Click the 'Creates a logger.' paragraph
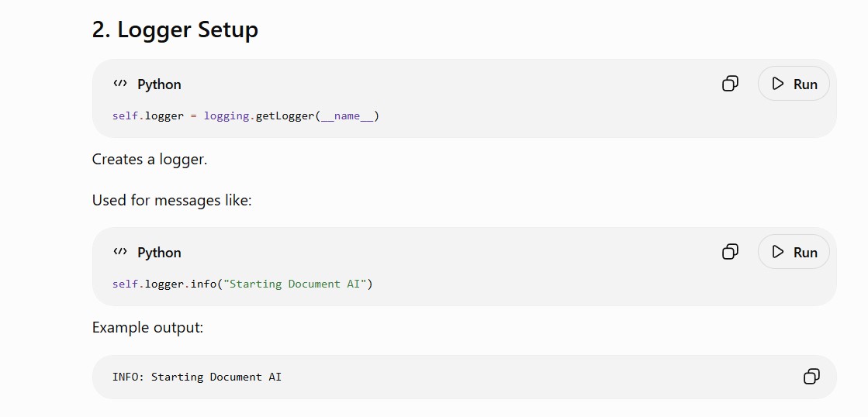 (150, 159)
